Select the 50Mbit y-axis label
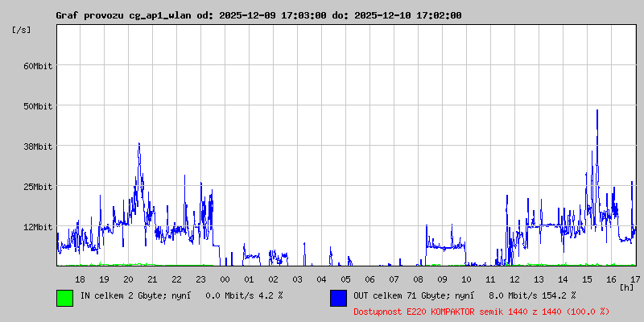The height and width of the screenshot is (322, 644). tap(38, 106)
